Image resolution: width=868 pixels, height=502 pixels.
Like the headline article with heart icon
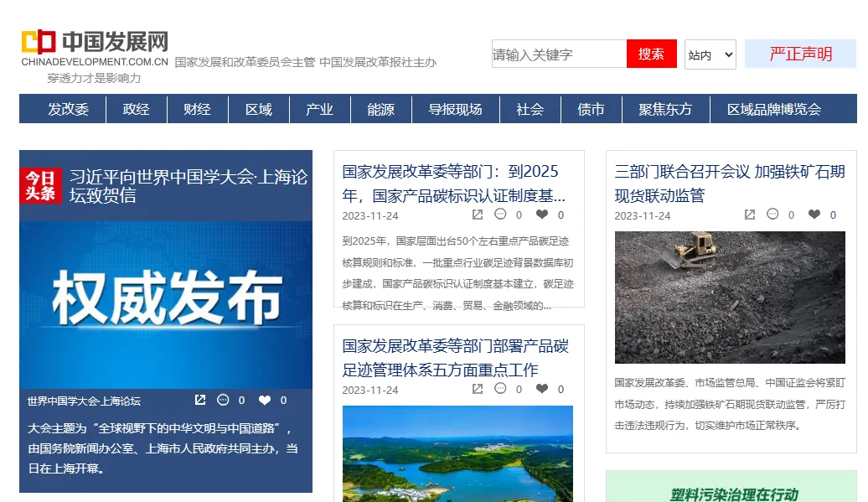coord(265,401)
